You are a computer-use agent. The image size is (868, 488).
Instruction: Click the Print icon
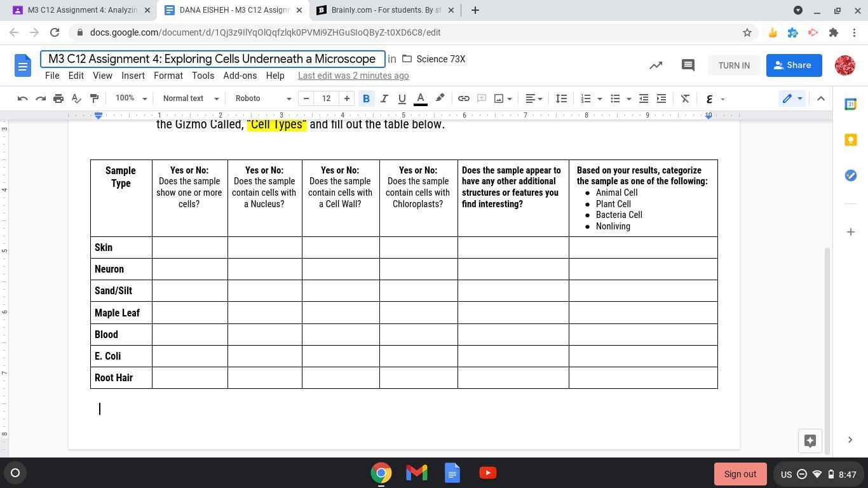(x=58, y=98)
